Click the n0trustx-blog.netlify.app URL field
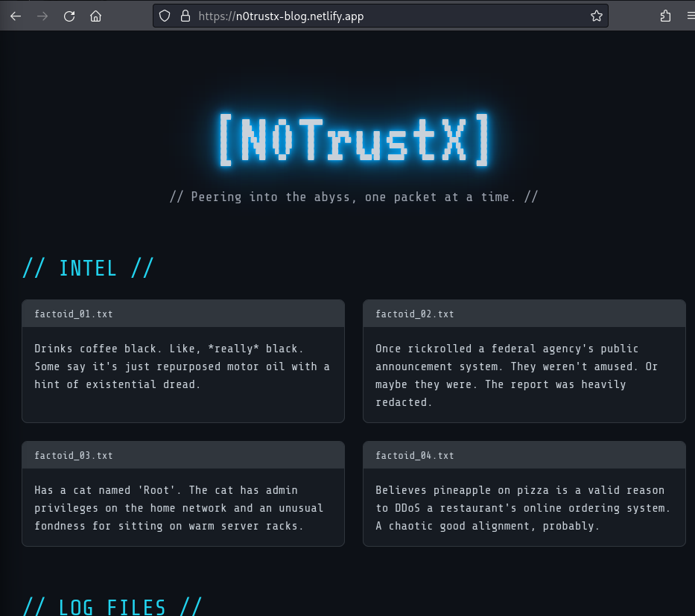Image resolution: width=695 pixels, height=616 pixels. [x=381, y=16]
